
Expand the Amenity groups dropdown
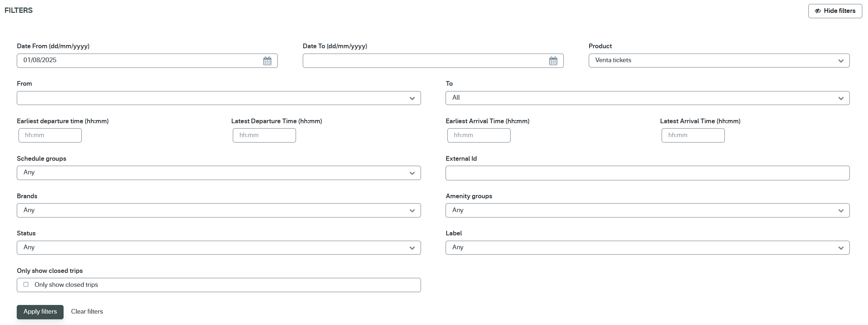pos(647,210)
